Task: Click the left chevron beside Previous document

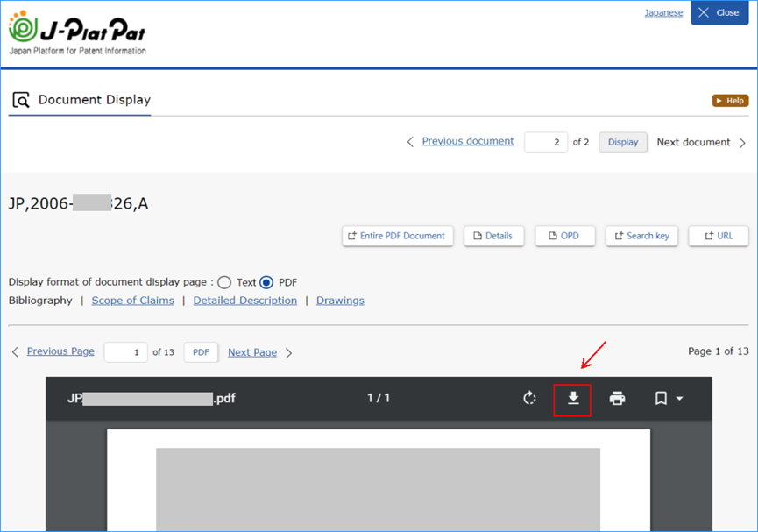Action: 410,142
